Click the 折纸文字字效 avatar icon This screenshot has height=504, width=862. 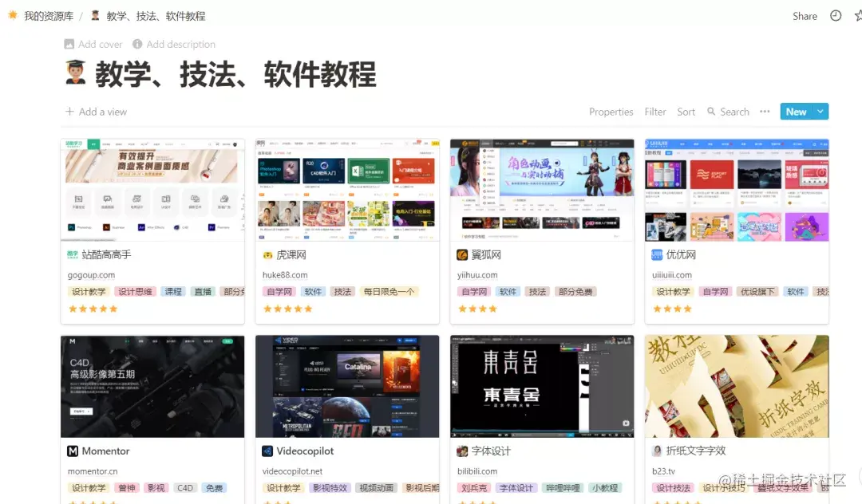pos(657,451)
